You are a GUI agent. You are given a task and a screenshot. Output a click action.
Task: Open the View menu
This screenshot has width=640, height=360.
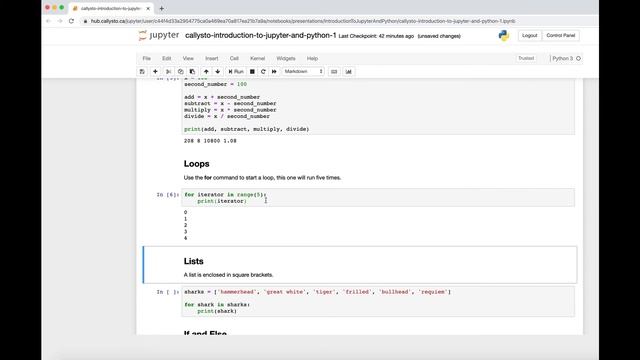pyautogui.click(x=188, y=58)
